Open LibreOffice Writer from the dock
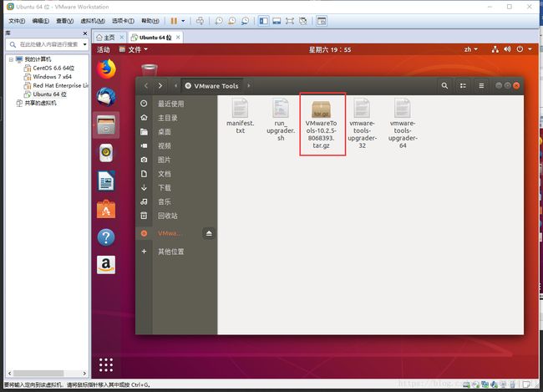Screen dimensions: 543x392 point(106,181)
